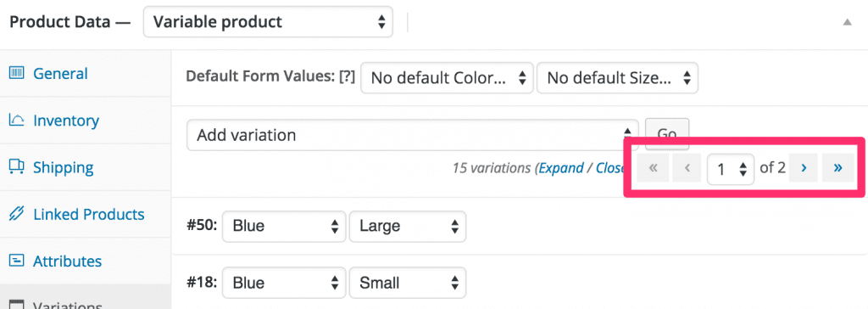Switch to the Inventory tab
Viewport: 868px width, 309px height.
[65, 121]
